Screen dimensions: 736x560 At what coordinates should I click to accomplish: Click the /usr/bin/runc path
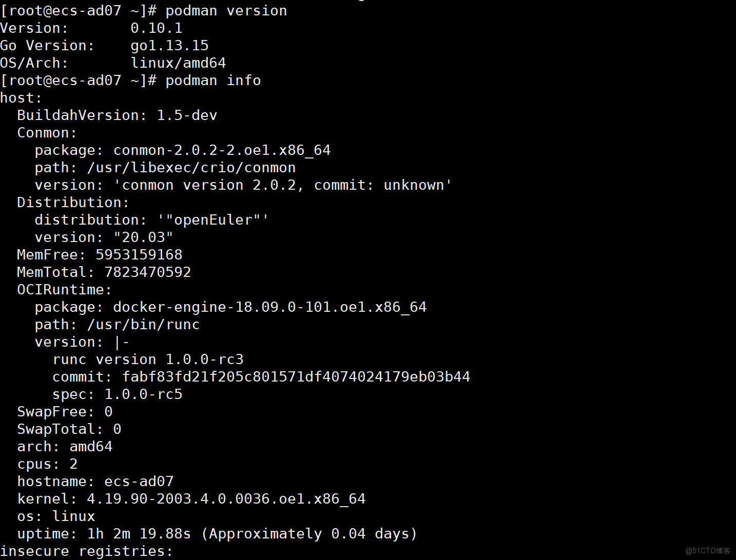pos(143,325)
